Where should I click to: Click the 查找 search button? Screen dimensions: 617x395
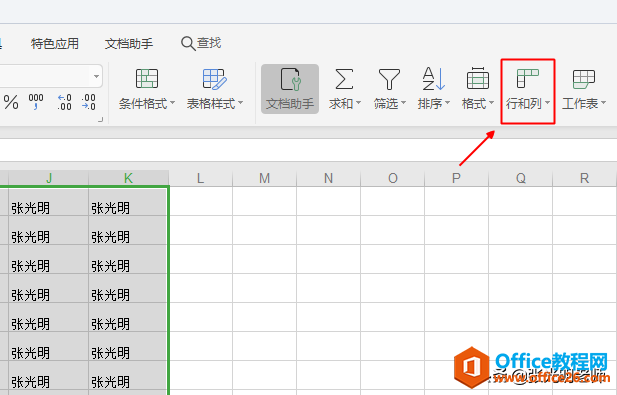tap(201, 43)
